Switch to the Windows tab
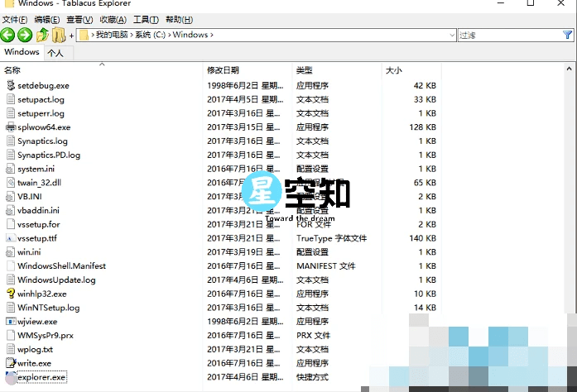The height and width of the screenshot is (392, 577). click(22, 52)
